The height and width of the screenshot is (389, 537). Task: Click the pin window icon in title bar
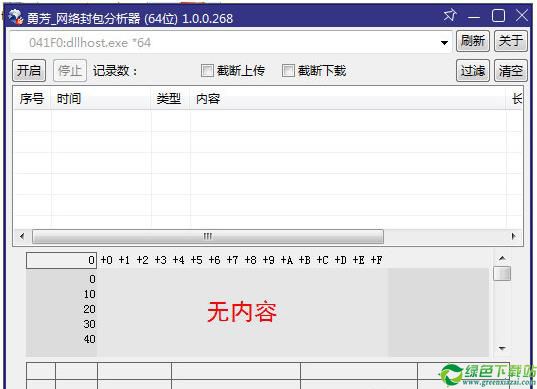click(x=450, y=15)
